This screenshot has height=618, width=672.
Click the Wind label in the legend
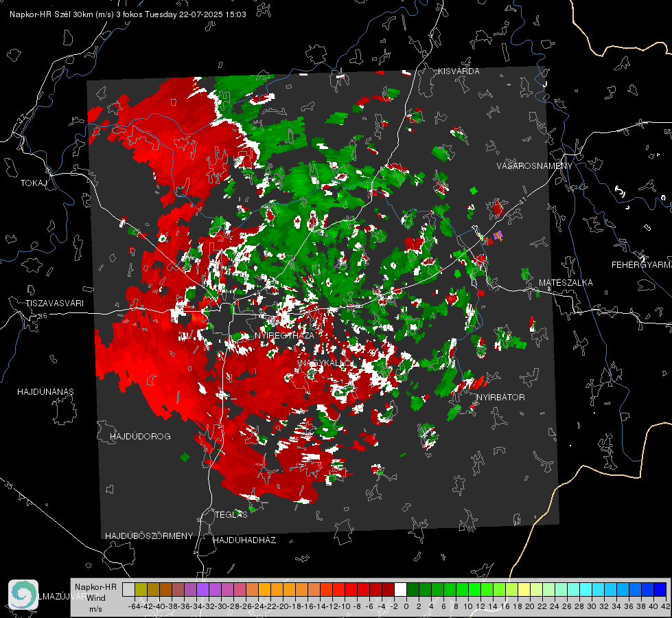click(96, 598)
